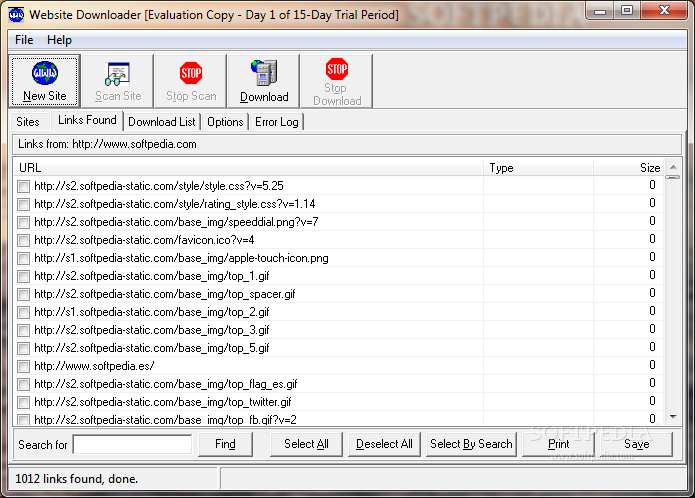Image resolution: width=695 pixels, height=498 pixels.
Task: Click the Download computer icon
Action: (264, 73)
